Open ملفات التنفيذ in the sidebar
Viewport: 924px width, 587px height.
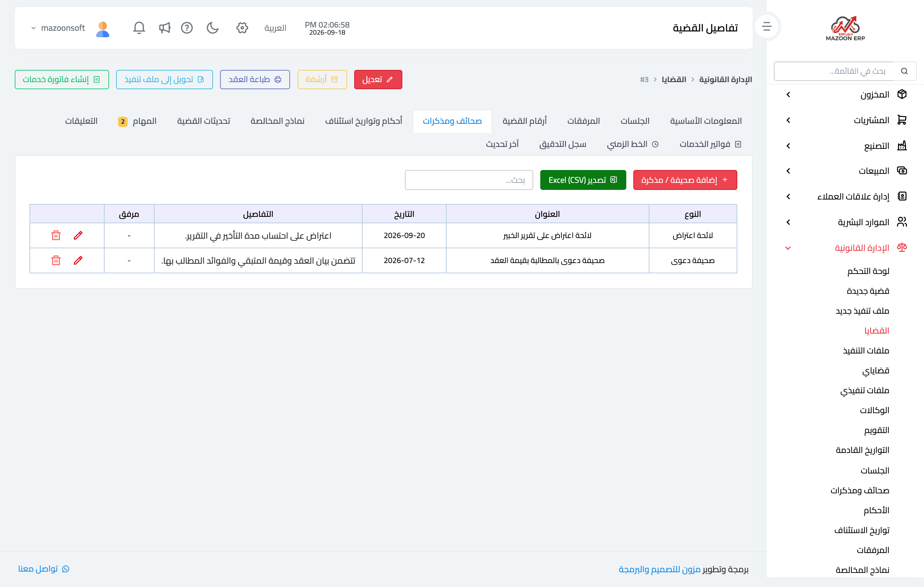[x=866, y=350]
